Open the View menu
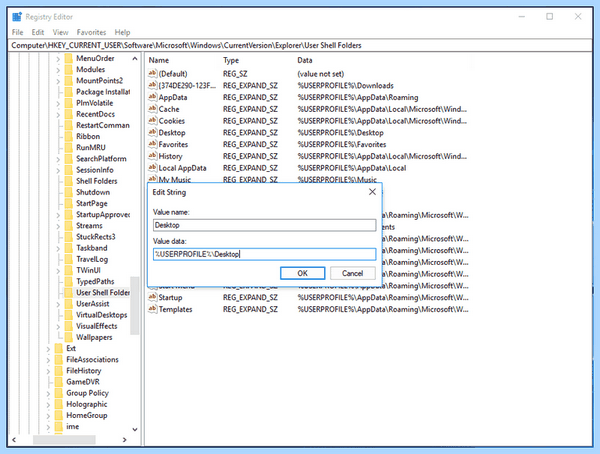The image size is (600, 454). [x=60, y=32]
